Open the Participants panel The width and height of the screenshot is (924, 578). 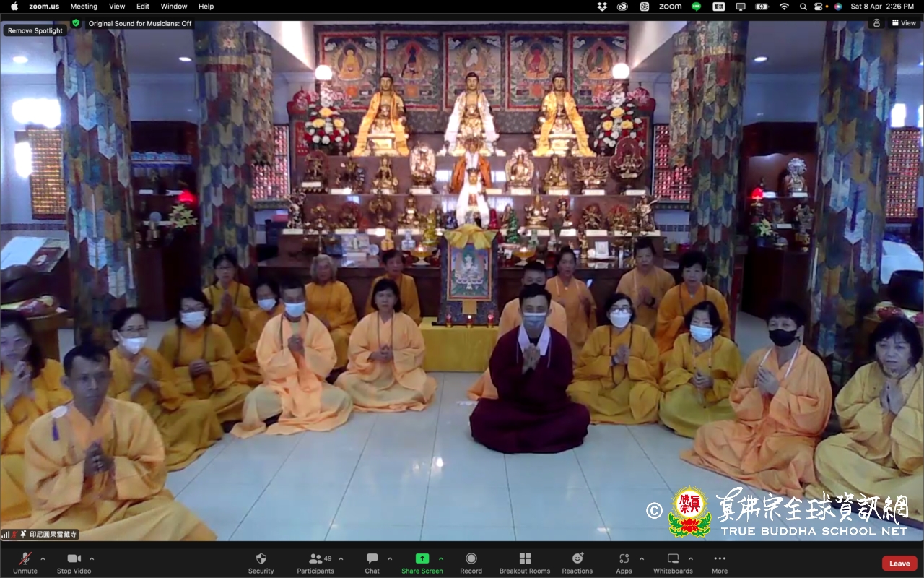click(x=315, y=559)
